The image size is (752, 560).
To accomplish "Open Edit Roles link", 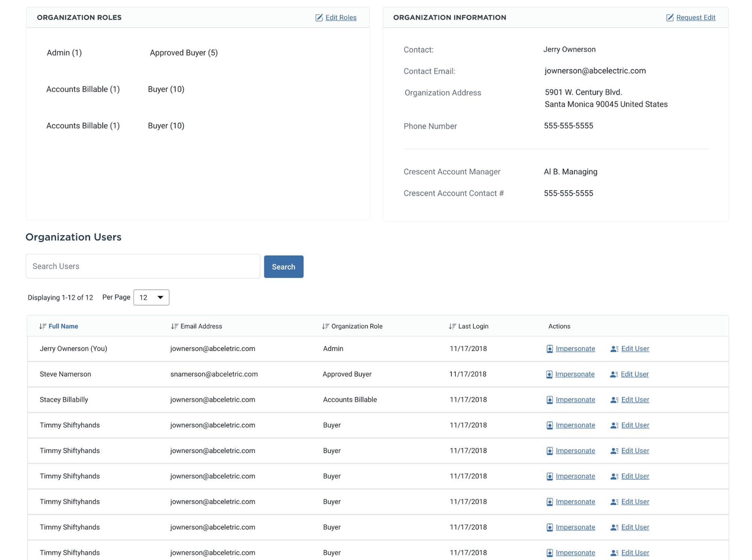I will pyautogui.click(x=341, y=18).
